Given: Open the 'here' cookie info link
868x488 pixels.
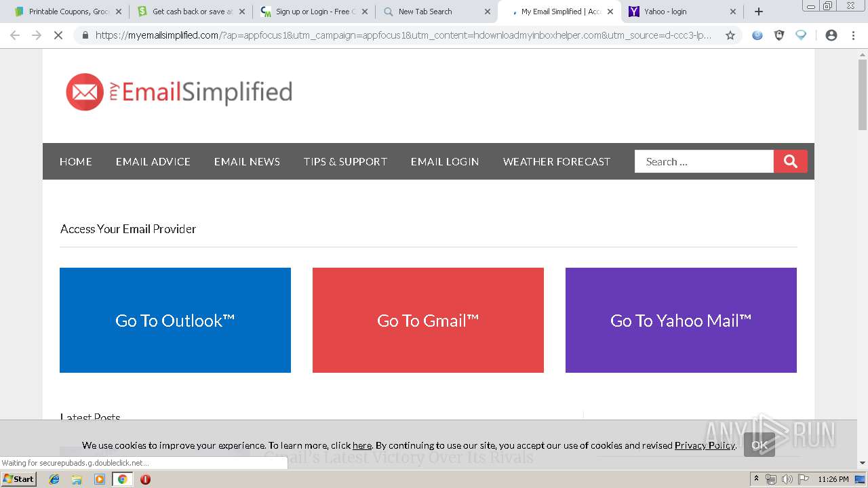Looking at the screenshot, I should 362,445.
